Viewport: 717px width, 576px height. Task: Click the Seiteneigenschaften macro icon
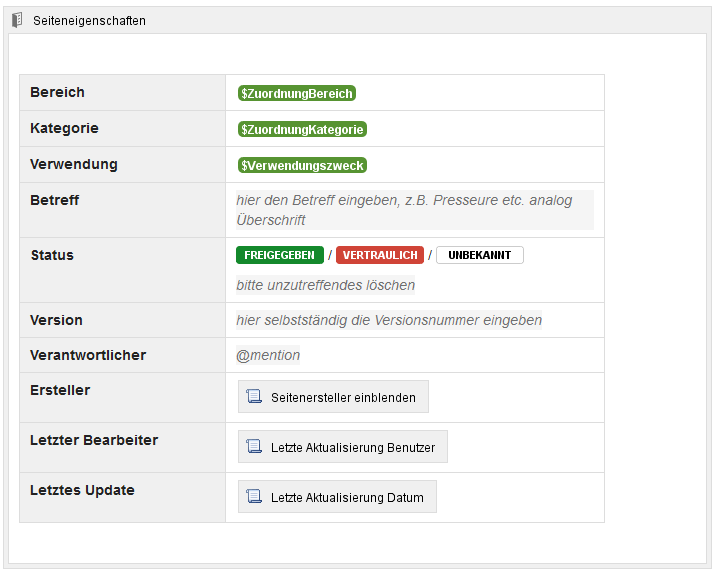click(17, 20)
